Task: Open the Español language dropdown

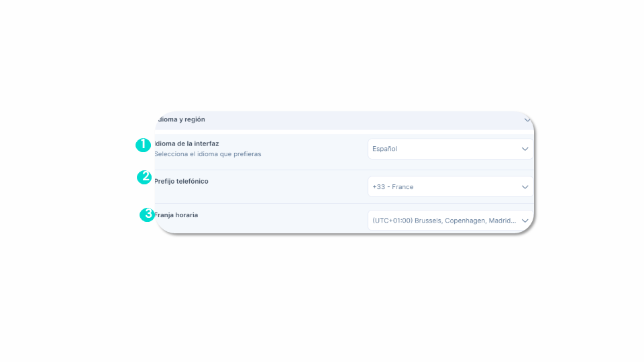Action: 451,149
